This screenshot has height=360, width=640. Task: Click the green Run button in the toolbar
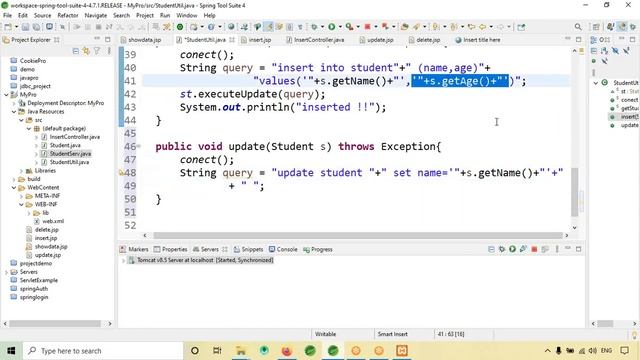[x=331, y=27]
